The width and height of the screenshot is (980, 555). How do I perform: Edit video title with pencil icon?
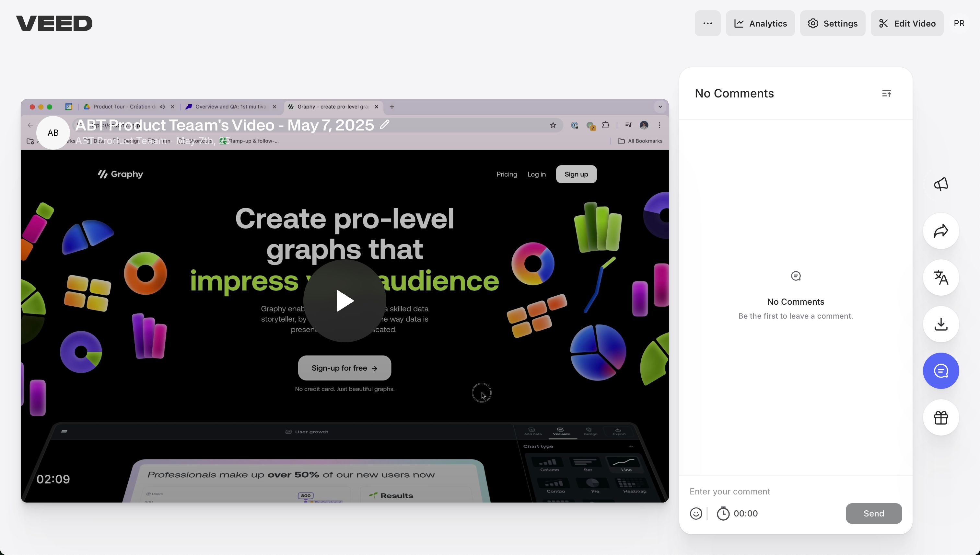[x=385, y=124]
